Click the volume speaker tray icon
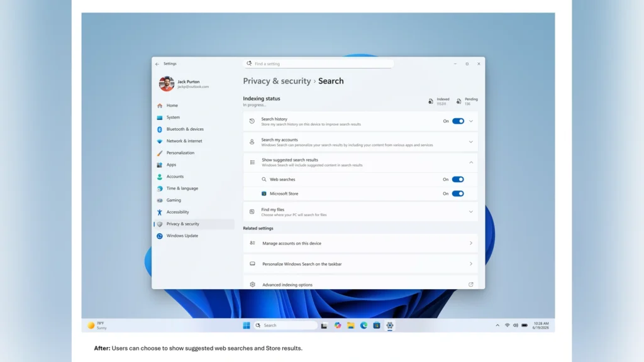 [x=516, y=326]
